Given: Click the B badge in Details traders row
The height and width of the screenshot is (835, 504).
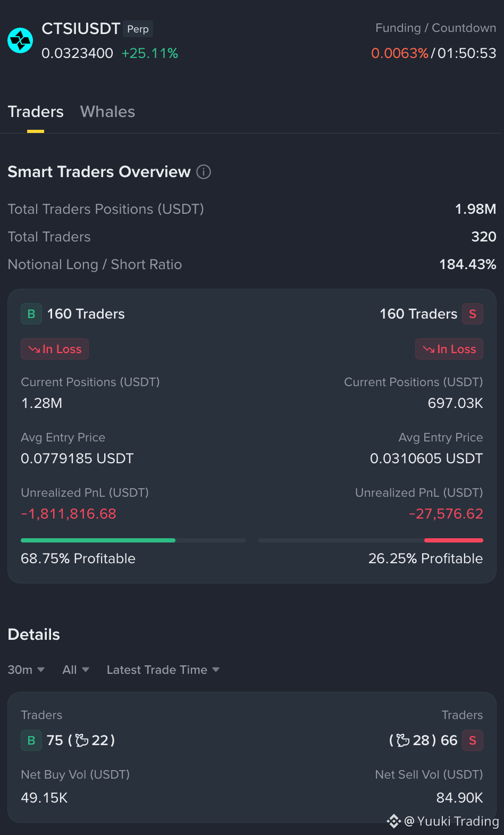Looking at the screenshot, I should tap(31, 740).
